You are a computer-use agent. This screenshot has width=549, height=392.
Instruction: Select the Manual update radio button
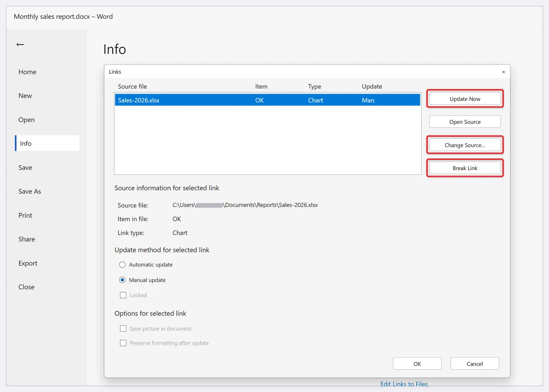point(122,280)
